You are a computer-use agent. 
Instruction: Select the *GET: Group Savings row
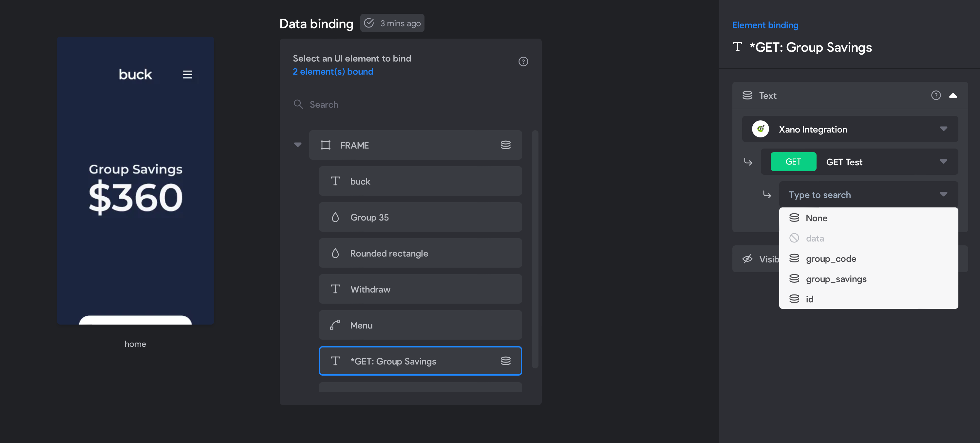420,361
